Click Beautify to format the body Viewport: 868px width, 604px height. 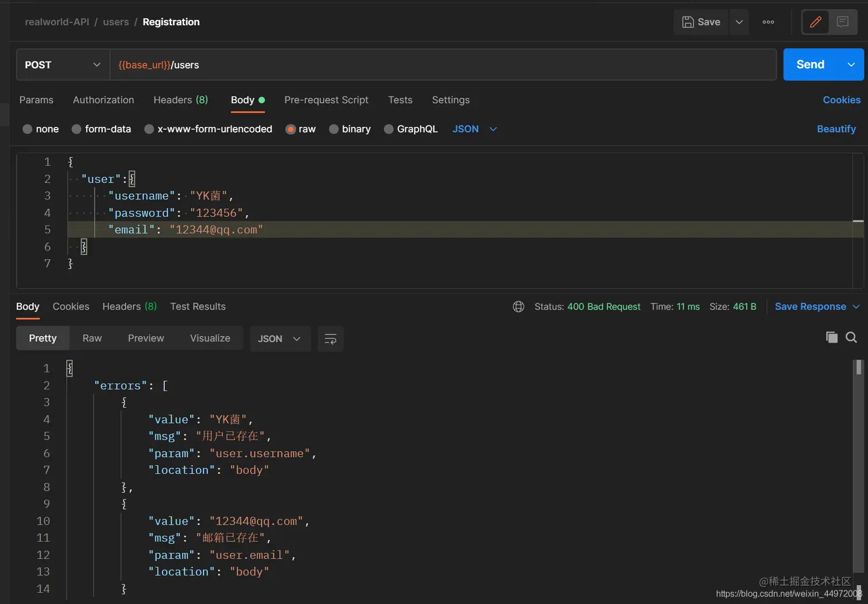pos(836,129)
